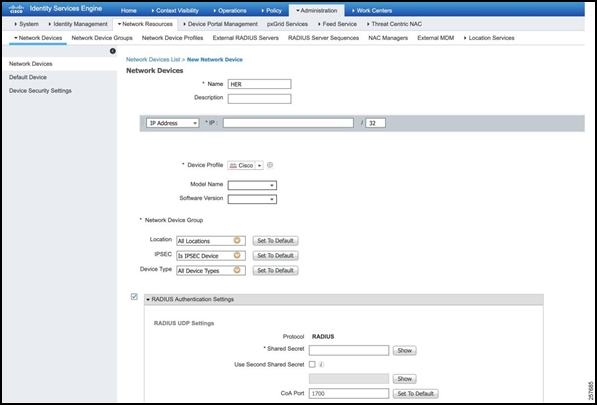Open Device Portal Management submenu
597x405 pixels.
tap(220, 24)
